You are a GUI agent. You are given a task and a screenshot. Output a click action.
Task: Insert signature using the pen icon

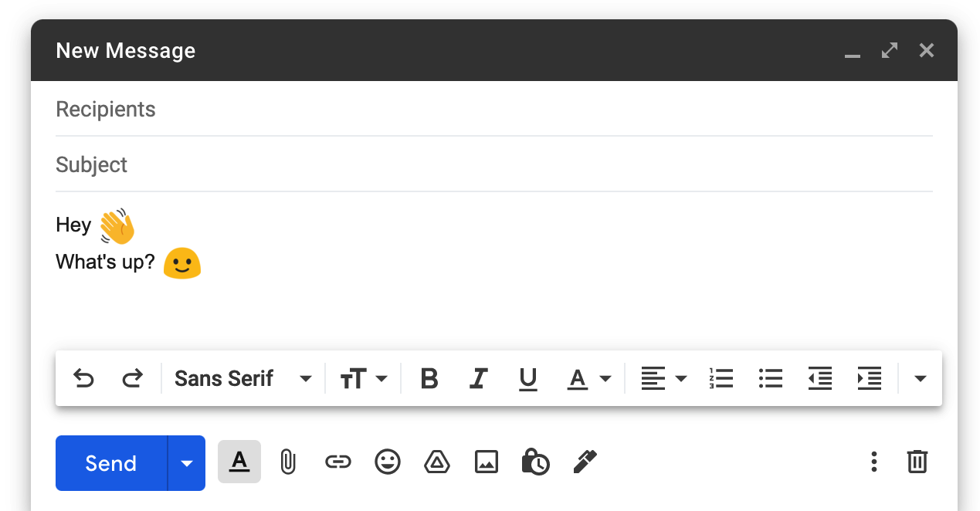click(585, 462)
